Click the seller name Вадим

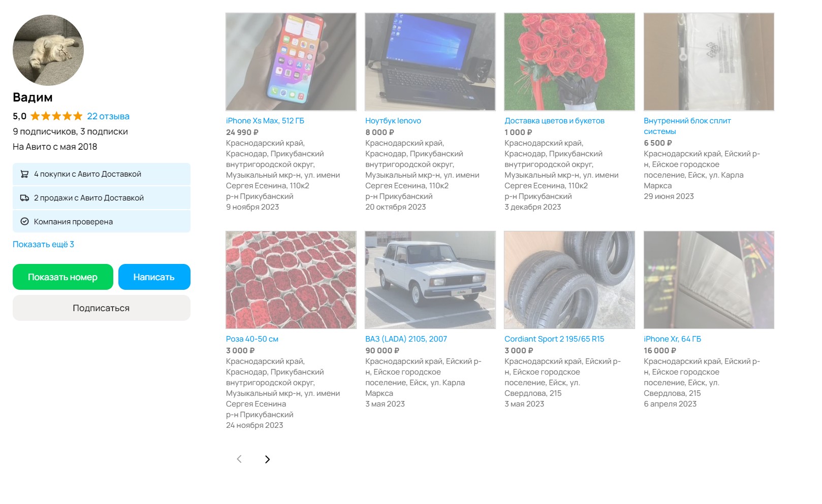[33, 97]
